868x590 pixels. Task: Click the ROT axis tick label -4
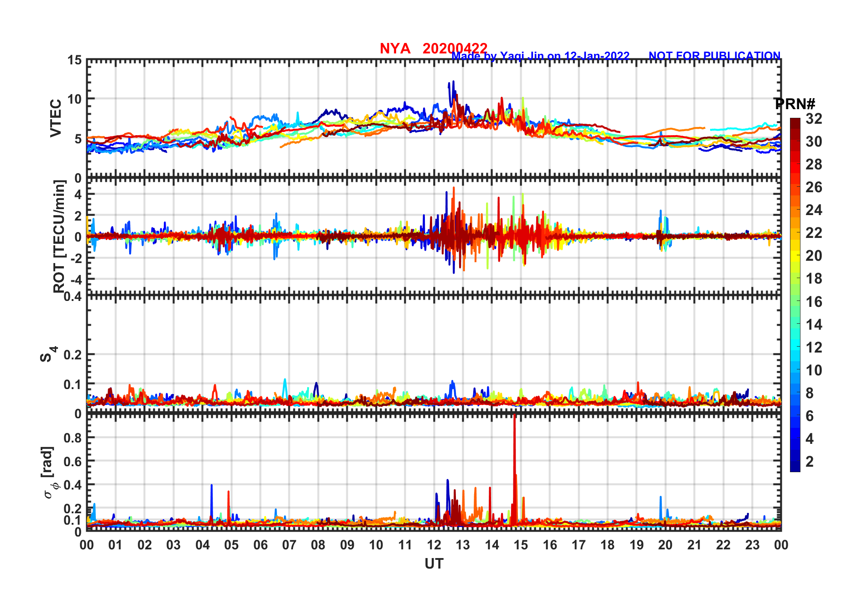[x=76, y=279]
